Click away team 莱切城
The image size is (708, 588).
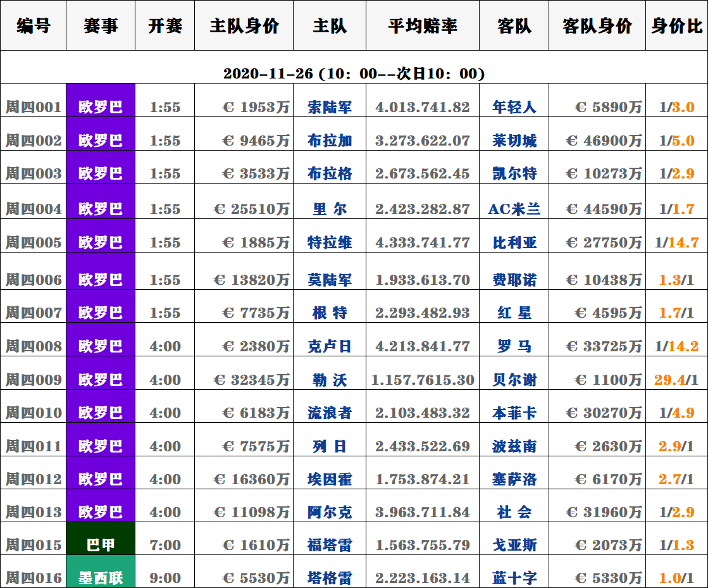514,141
